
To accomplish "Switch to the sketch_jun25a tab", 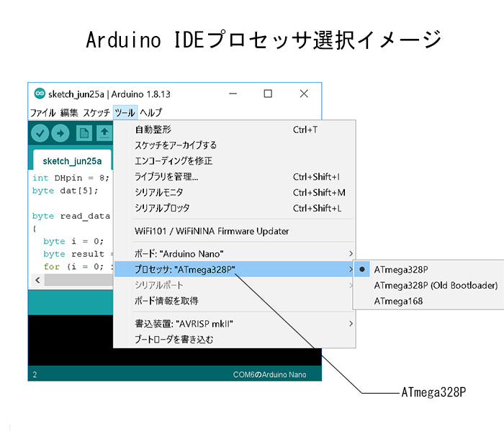I will 72,160.
